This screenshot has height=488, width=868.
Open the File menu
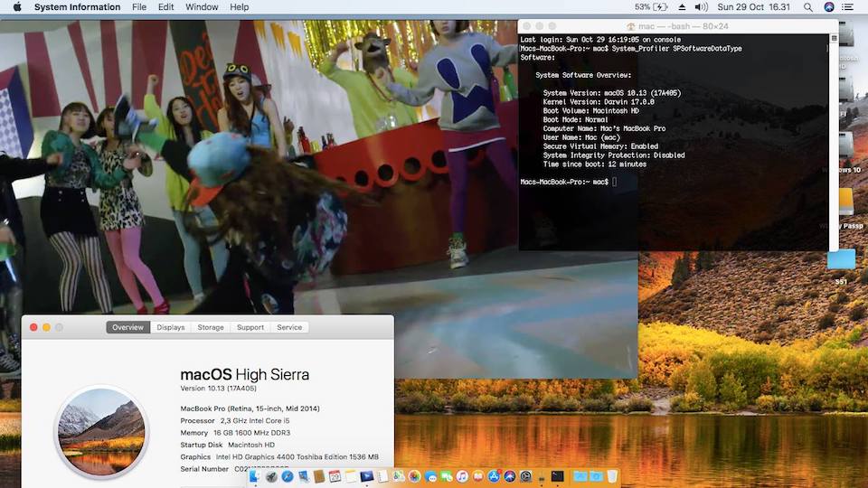coord(139,7)
